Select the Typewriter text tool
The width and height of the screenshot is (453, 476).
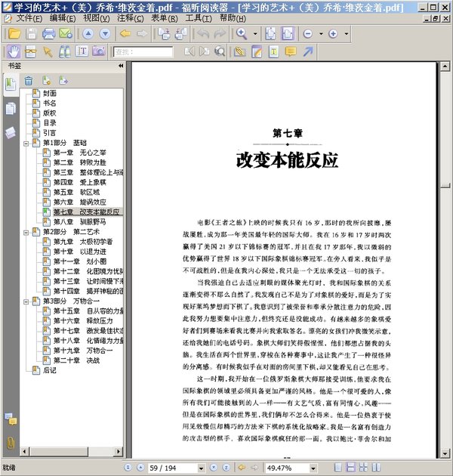tap(273, 51)
